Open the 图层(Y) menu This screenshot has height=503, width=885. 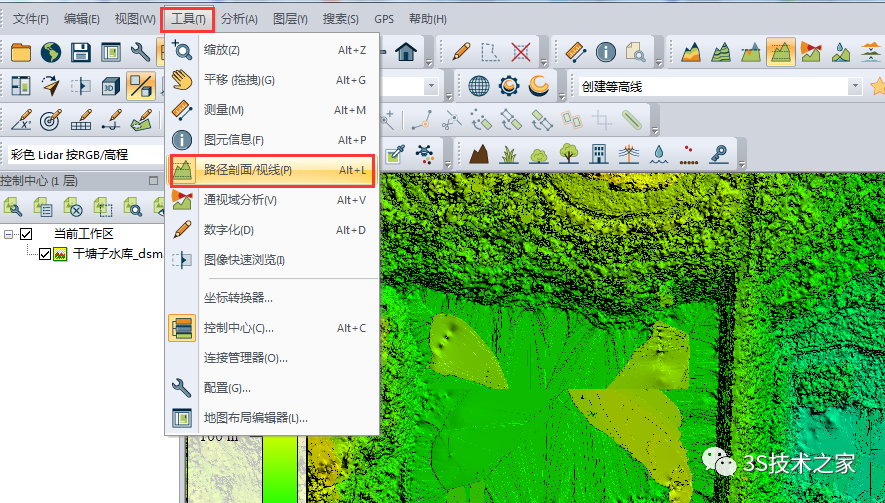click(290, 19)
